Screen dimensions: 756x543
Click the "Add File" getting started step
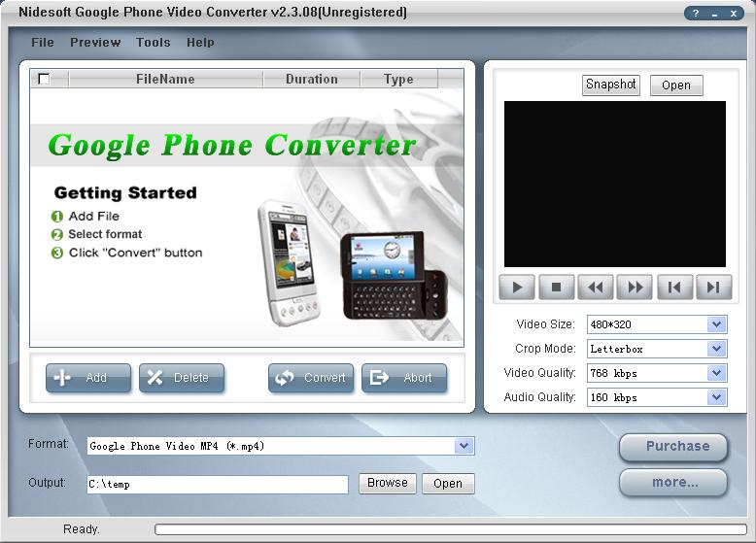93,216
